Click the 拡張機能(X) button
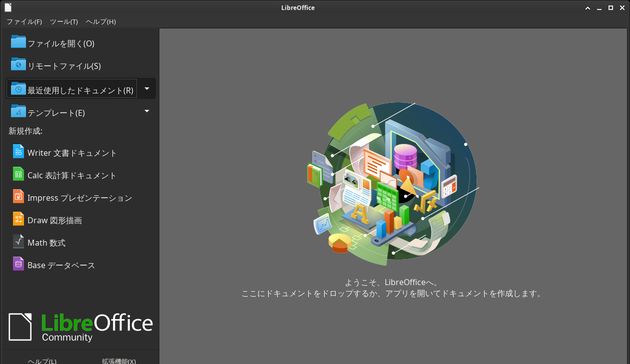630x364 pixels. pyautogui.click(x=119, y=361)
